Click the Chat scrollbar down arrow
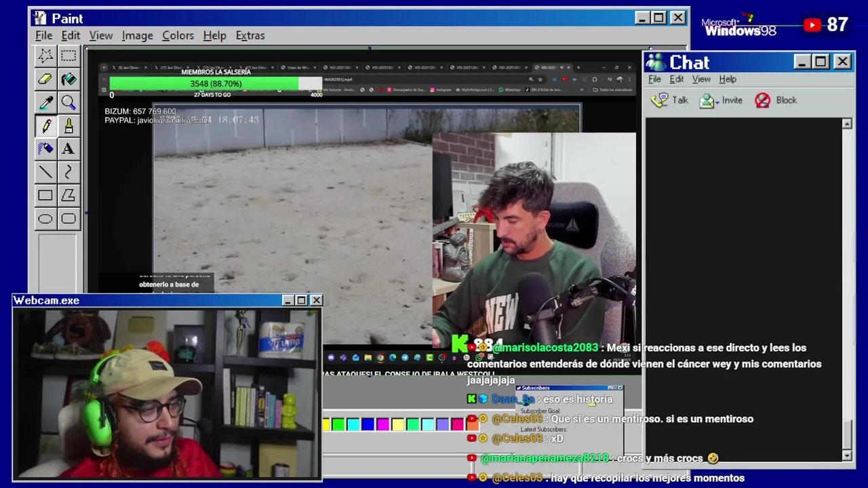 coord(847,455)
